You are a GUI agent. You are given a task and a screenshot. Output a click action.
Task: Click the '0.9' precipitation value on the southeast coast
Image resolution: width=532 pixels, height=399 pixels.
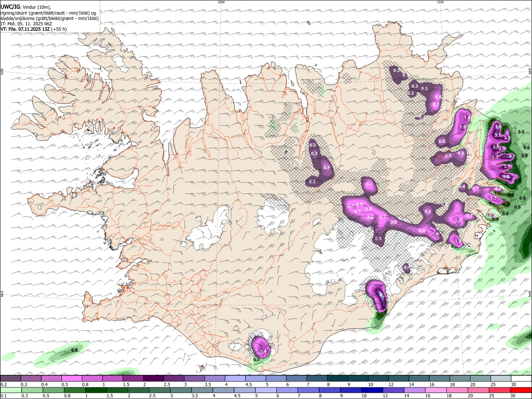495,219
